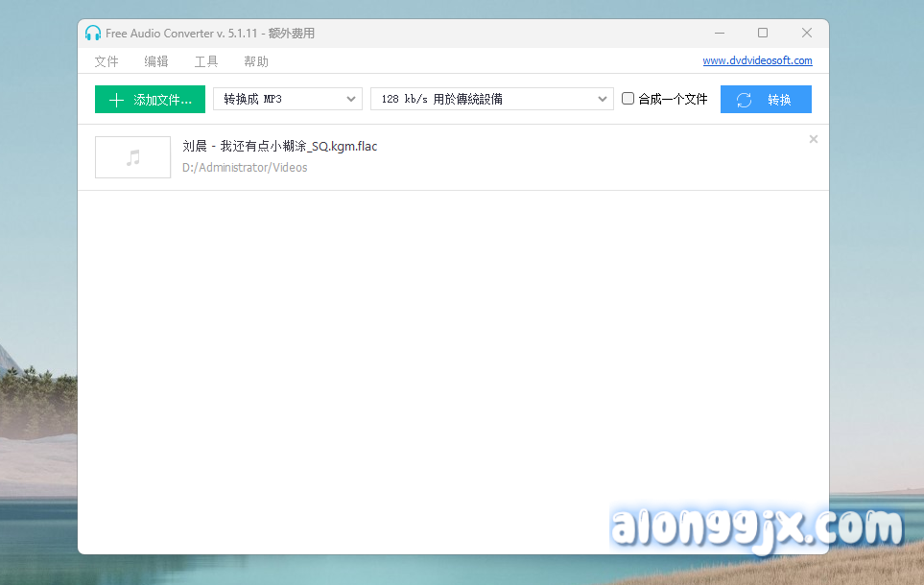Open the 编辑 menu

[x=156, y=61]
